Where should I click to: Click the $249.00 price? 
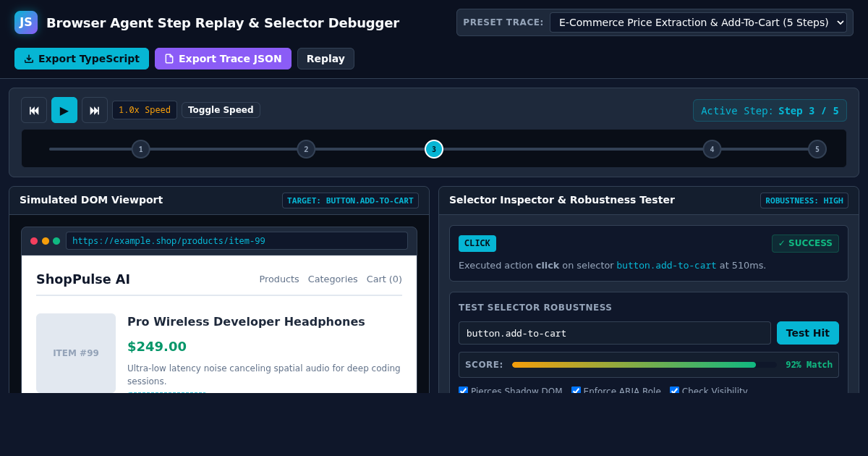157,347
